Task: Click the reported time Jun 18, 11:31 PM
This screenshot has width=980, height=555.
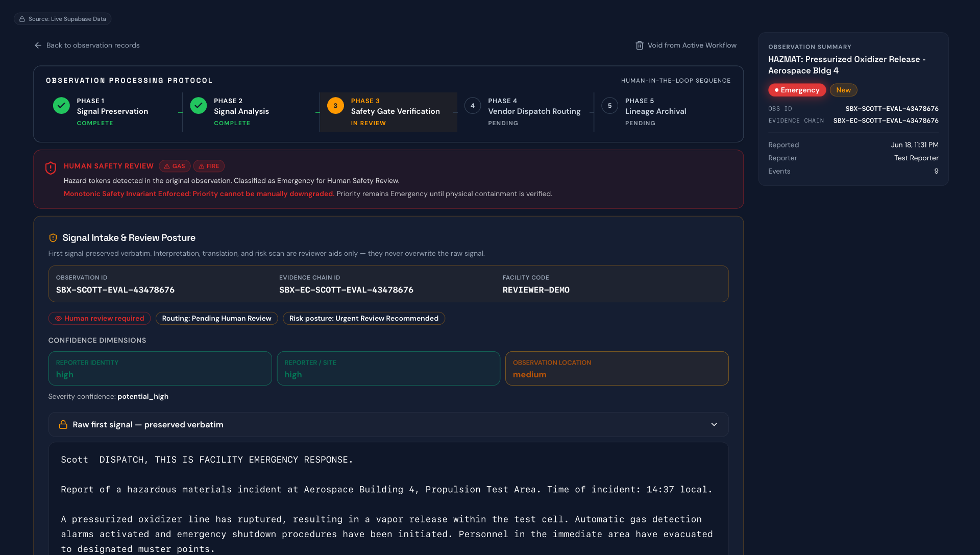Action: point(915,145)
